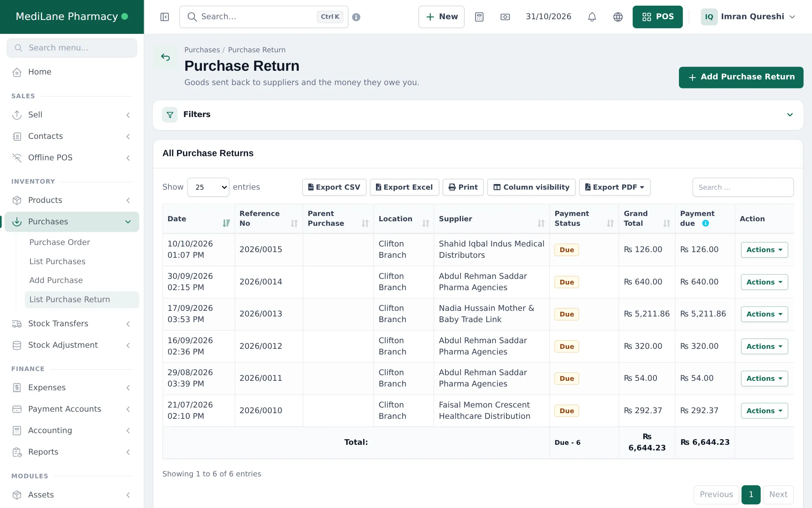Click the New button
The width and height of the screenshot is (812, 508).
[x=441, y=17]
